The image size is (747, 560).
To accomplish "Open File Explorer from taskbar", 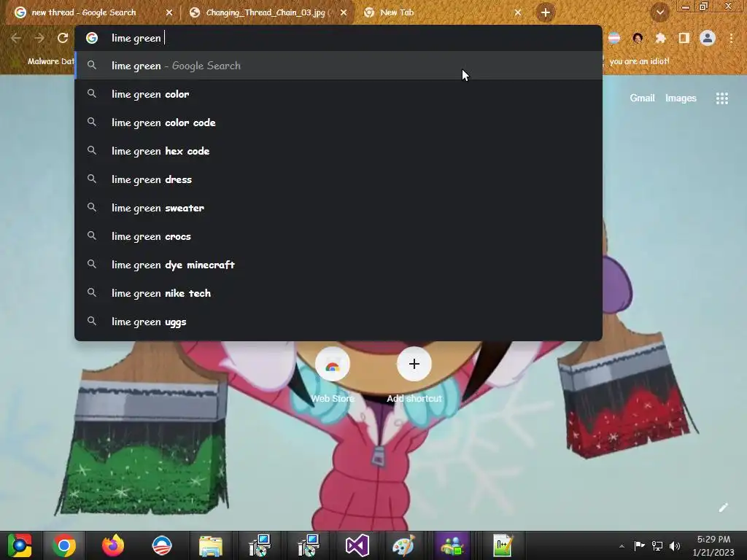I will (211, 545).
